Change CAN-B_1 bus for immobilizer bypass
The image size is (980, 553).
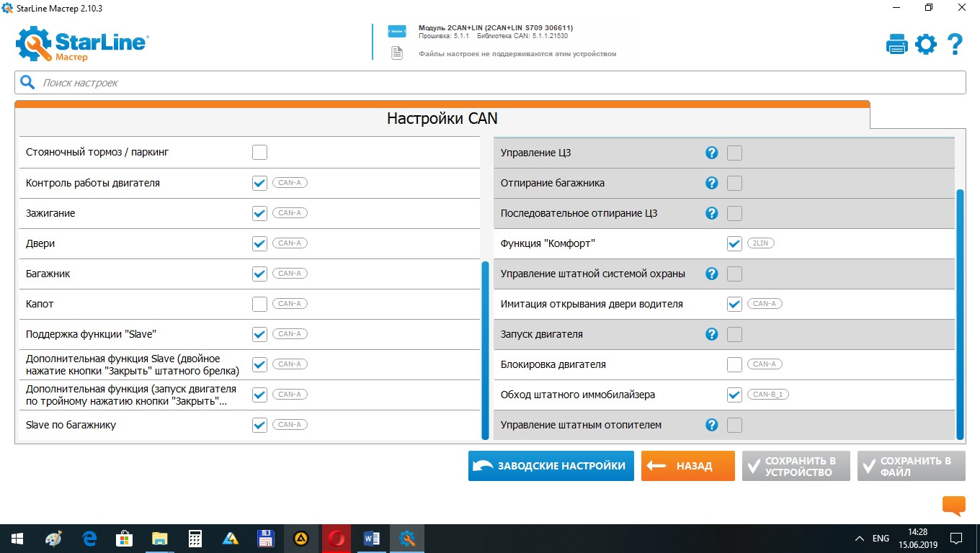[769, 395]
